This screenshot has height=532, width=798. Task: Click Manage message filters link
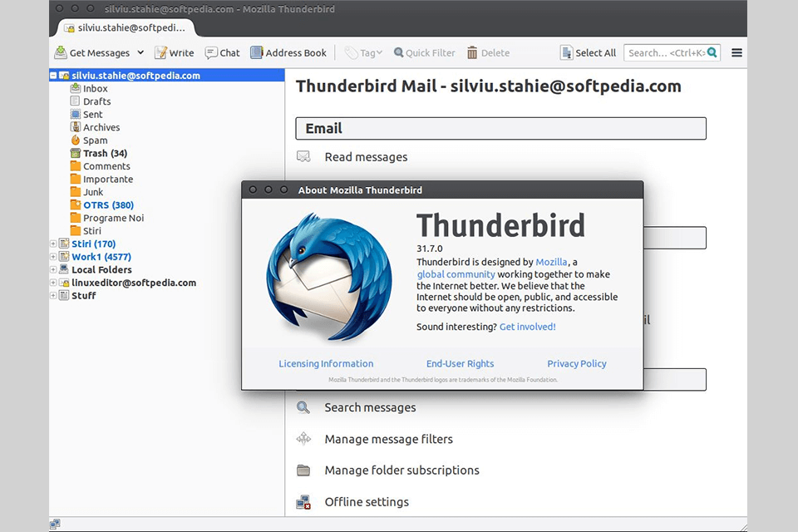[388, 439]
